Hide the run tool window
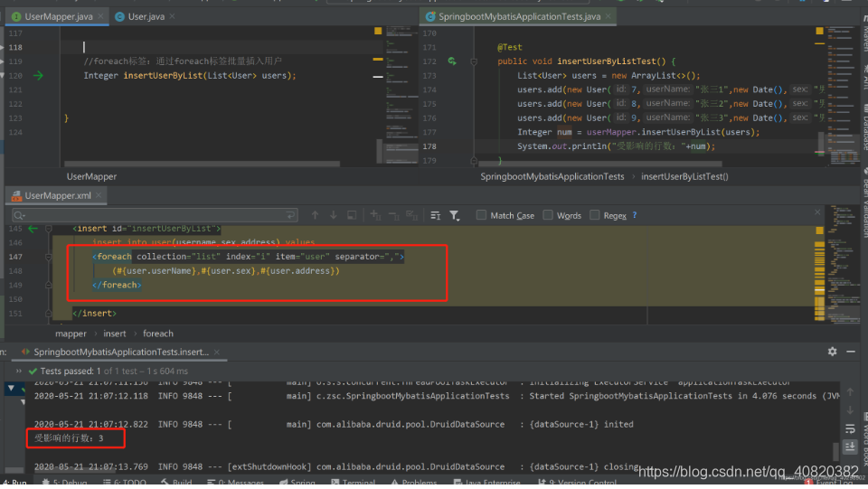Screen dimensions: 868x489 tap(851, 352)
